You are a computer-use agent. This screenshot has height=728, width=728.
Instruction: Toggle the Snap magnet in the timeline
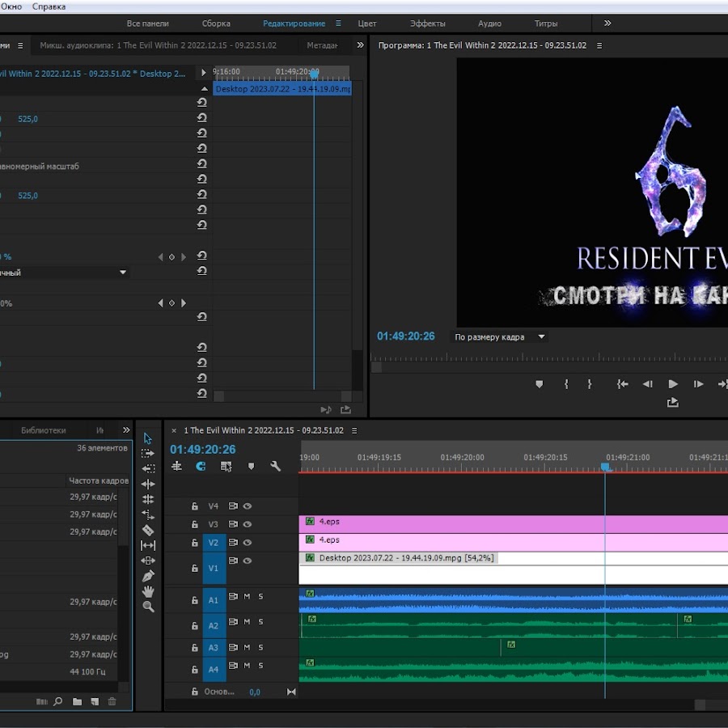[201, 466]
